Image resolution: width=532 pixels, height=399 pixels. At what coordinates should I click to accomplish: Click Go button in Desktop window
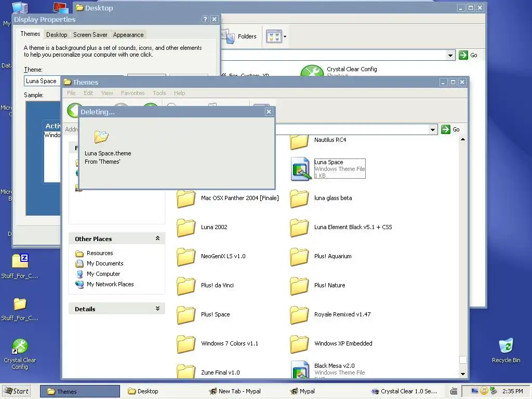[x=468, y=55]
